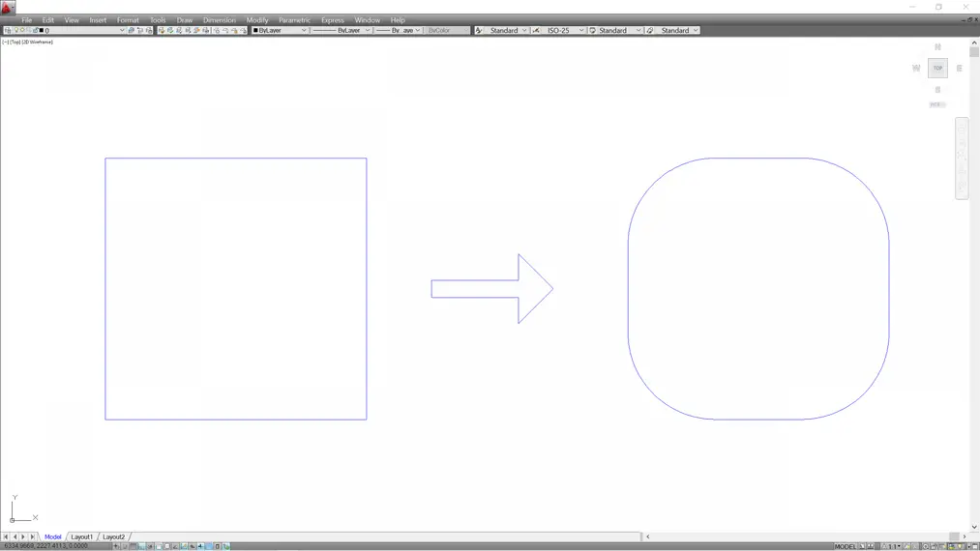The width and height of the screenshot is (980, 551).
Task: Click the MODEL space button in status bar
Action: click(x=845, y=546)
